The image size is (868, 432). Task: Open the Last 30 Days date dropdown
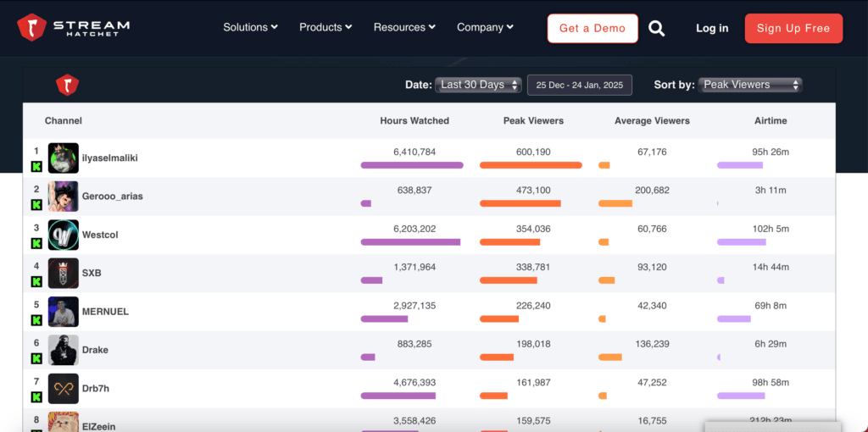[478, 85]
